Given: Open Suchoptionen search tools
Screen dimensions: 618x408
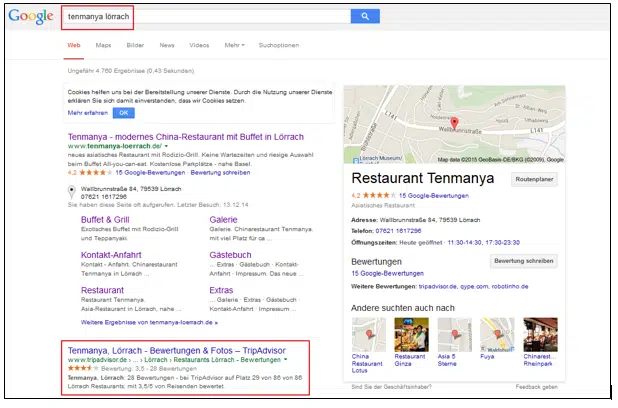Looking at the screenshot, I should [279, 45].
